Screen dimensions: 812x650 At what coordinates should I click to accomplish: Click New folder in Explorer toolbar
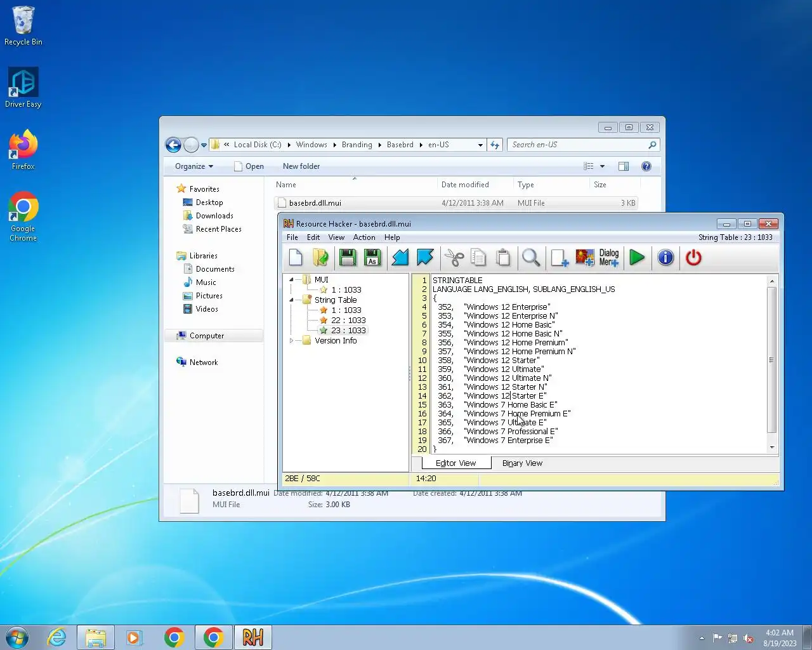point(301,166)
